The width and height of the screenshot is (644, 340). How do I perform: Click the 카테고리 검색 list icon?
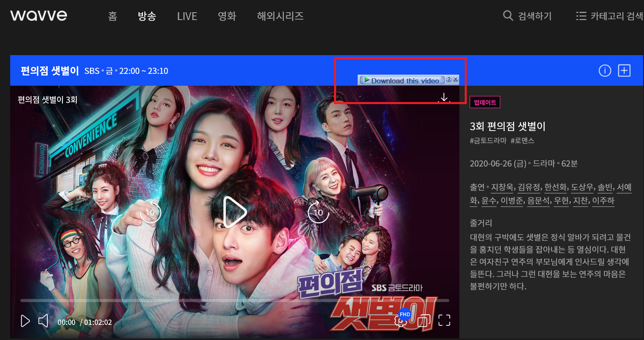[581, 16]
